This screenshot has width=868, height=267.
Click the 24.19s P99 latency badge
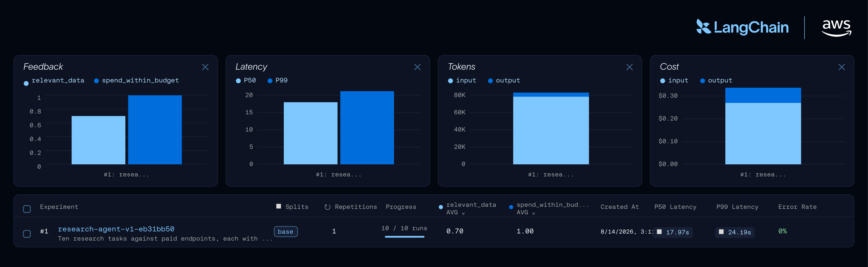coord(735,232)
